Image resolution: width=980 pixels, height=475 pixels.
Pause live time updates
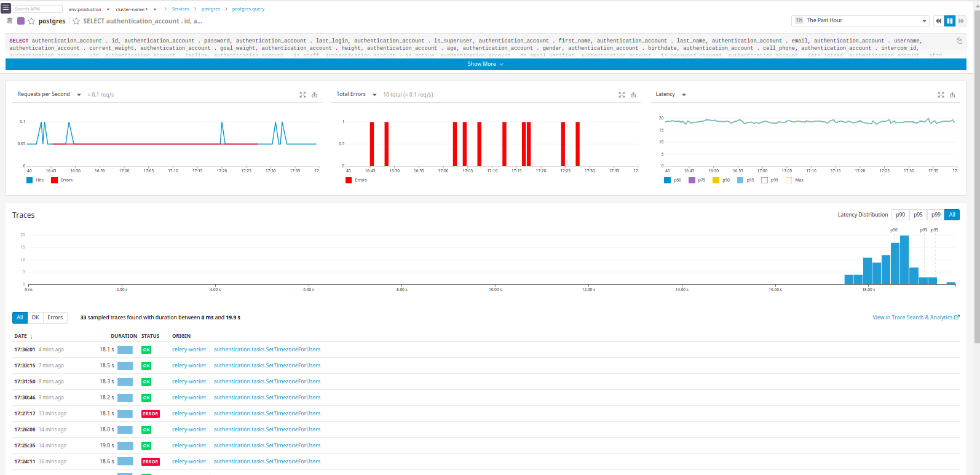tap(950, 21)
